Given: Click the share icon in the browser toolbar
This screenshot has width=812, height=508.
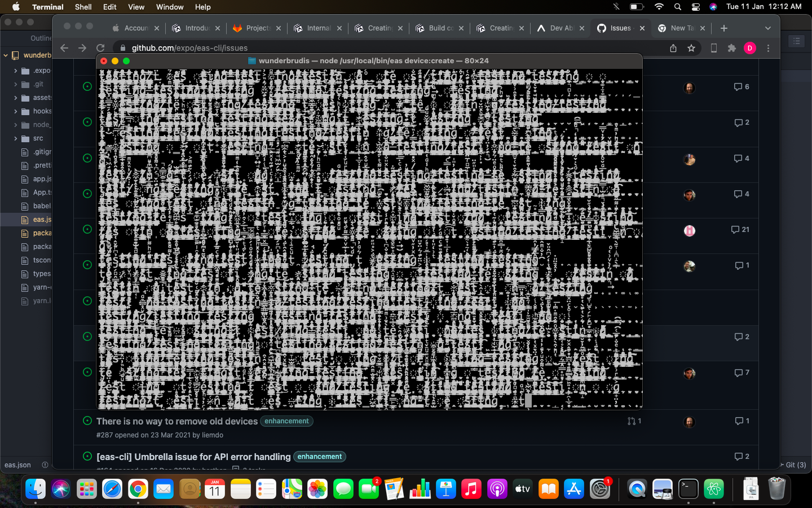Looking at the screenshot, I should (x=673, y=48).
